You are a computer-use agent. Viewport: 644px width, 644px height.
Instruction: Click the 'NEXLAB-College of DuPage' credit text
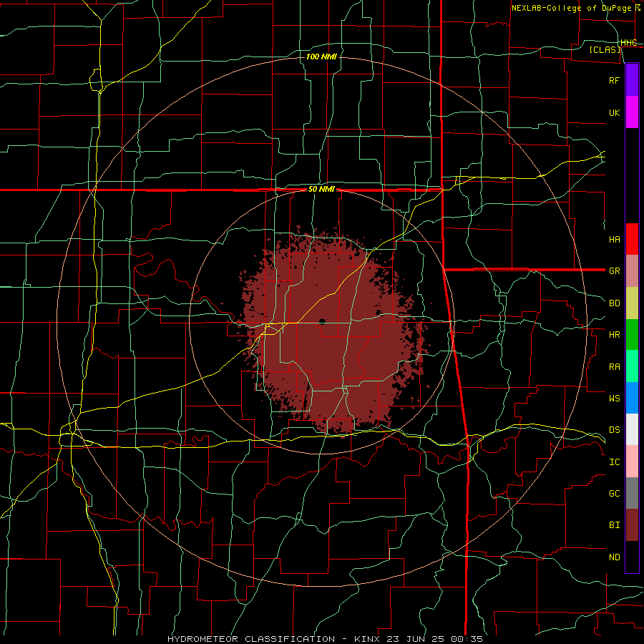point(572,8)
